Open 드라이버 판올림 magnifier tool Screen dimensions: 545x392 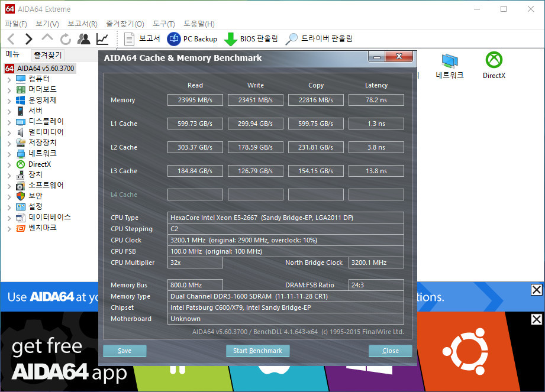(x=291, y=39)
